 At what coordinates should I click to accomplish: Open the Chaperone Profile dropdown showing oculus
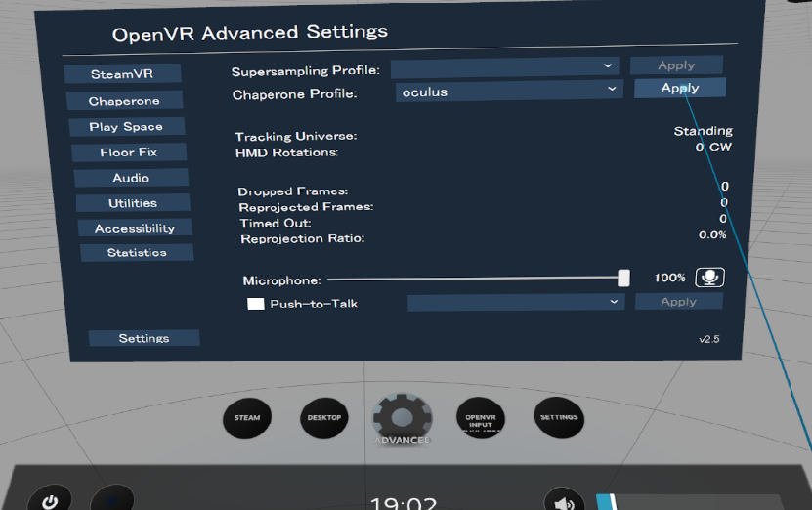coord(509,91)
